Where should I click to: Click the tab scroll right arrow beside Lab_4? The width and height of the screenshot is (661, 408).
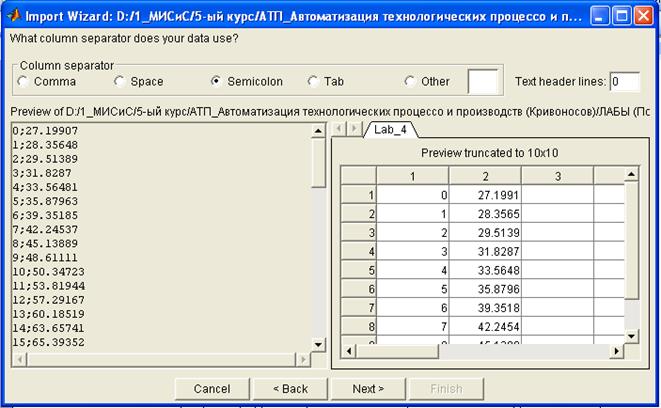click(x=353, y=130)
